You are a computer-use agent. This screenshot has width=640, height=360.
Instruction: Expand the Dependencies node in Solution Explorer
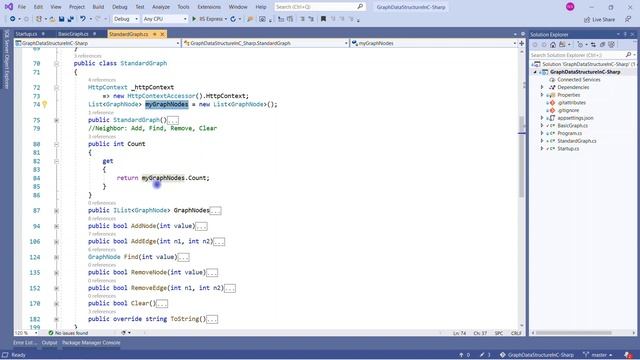pos(542,87)
